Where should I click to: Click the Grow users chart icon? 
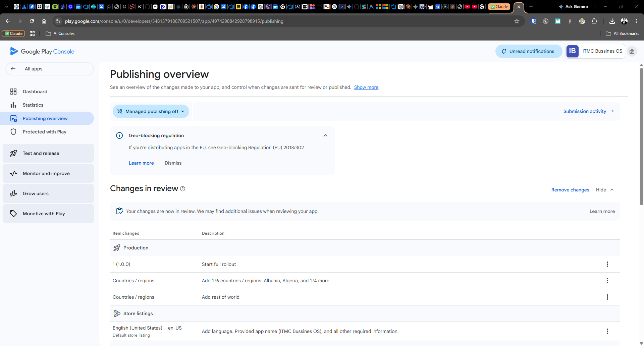[13, 193]
